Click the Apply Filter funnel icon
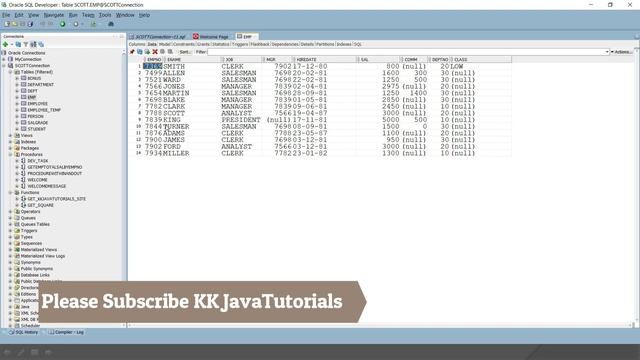 (x=26, y=44)
